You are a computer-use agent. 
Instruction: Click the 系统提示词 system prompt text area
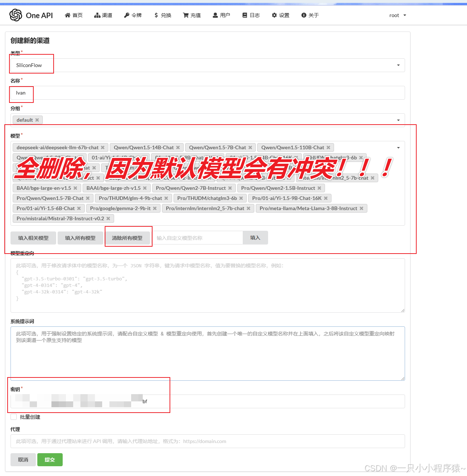[x=208, y=354]
